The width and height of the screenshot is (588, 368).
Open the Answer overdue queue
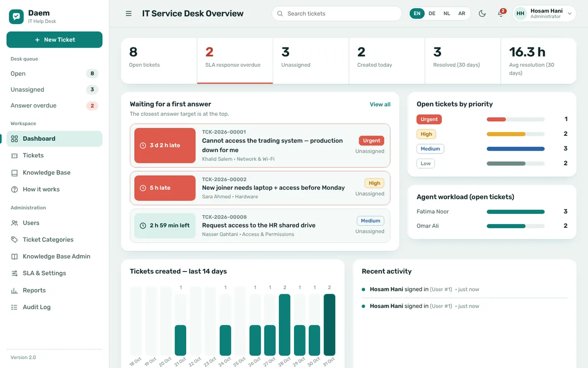pyautogui.click(x=54, y=105)
